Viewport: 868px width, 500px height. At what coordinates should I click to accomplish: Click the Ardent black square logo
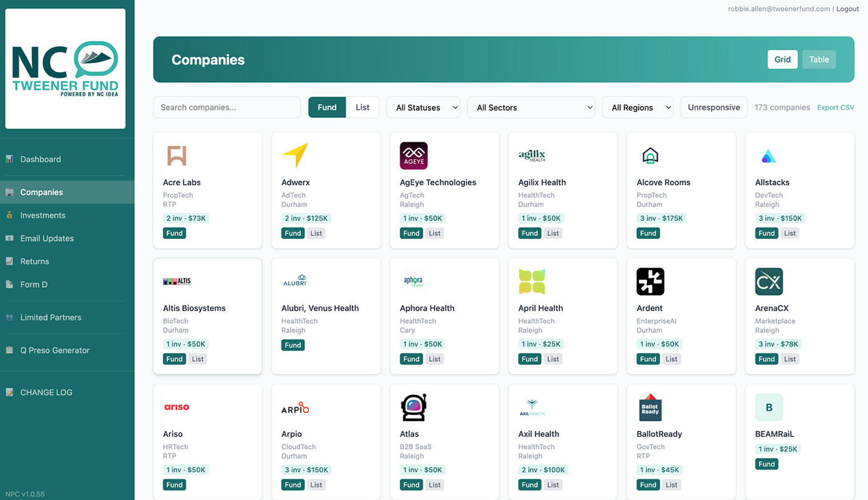tap(650, 281)
